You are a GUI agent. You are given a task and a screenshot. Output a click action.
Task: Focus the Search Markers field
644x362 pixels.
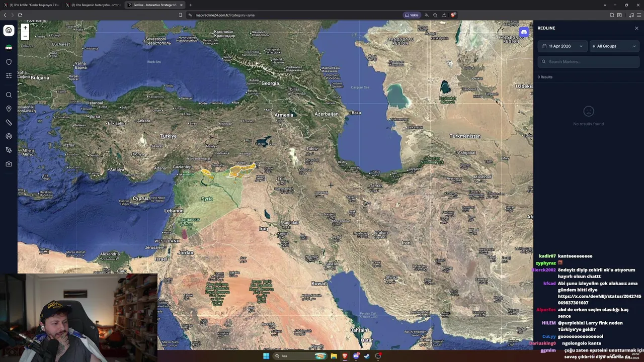pyautogui.click(x=588, y=62)
